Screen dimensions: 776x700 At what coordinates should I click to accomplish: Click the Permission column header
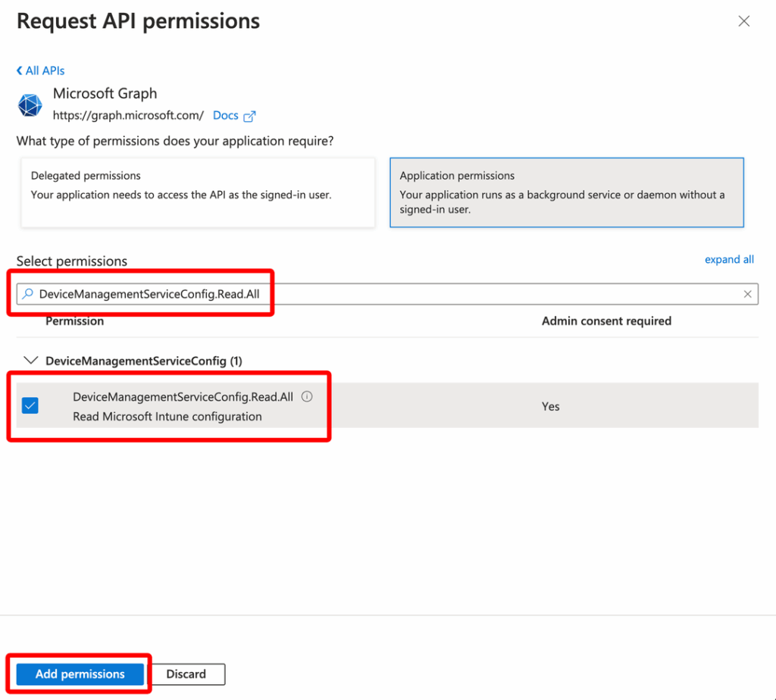point(74,320)
